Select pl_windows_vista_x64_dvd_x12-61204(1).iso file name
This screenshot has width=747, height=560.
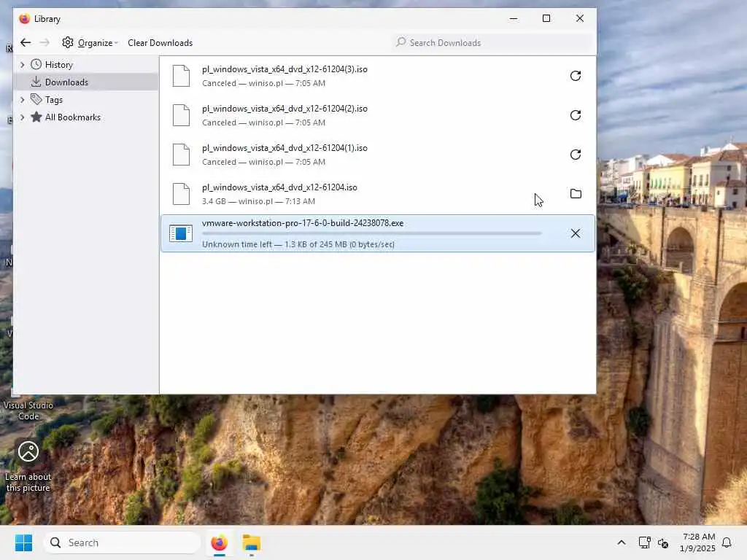(x=285, y=148)
